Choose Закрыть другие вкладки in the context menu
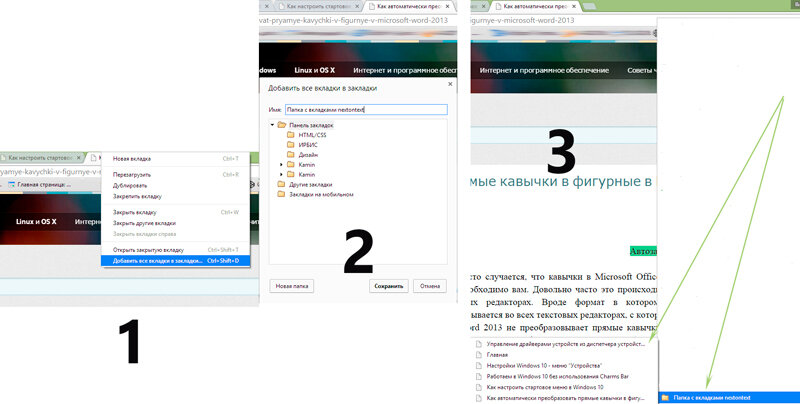 click(176, 223)
